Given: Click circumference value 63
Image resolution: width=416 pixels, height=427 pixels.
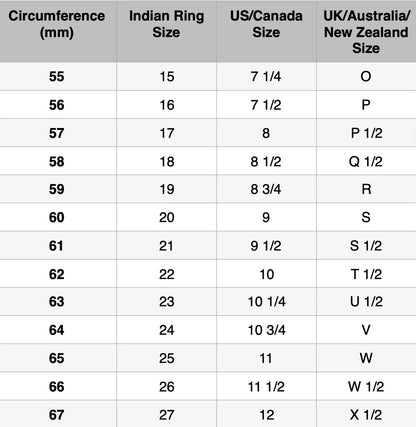Looking at the screenshot, I should tap(56, 302).
